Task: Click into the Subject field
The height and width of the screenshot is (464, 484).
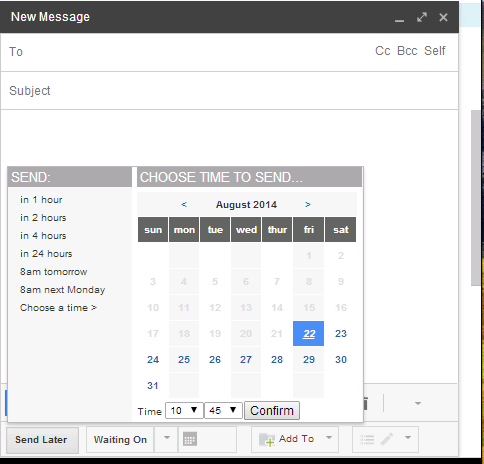Action: click(x=229, y=91)
